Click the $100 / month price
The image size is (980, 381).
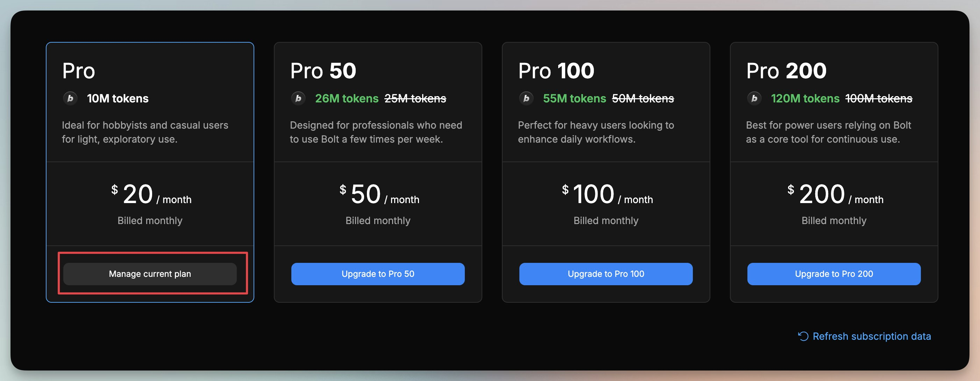[x=607, y=194]
